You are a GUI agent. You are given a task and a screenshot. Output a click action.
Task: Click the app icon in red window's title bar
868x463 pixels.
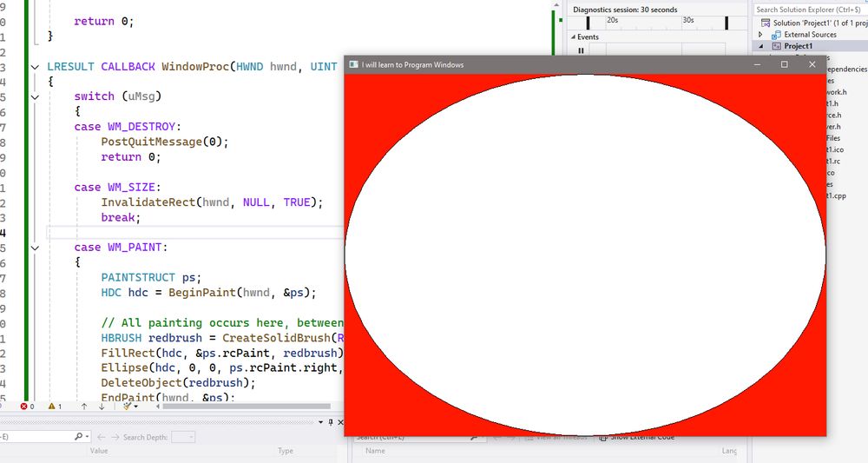354,65
